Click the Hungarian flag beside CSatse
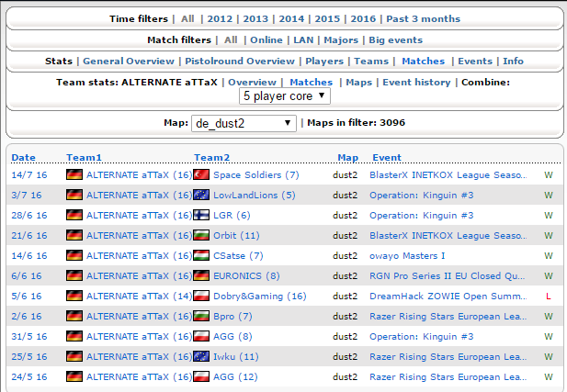The height and width of the screenshot is (392, 567). pyautogui.click(x=201, y=256)
